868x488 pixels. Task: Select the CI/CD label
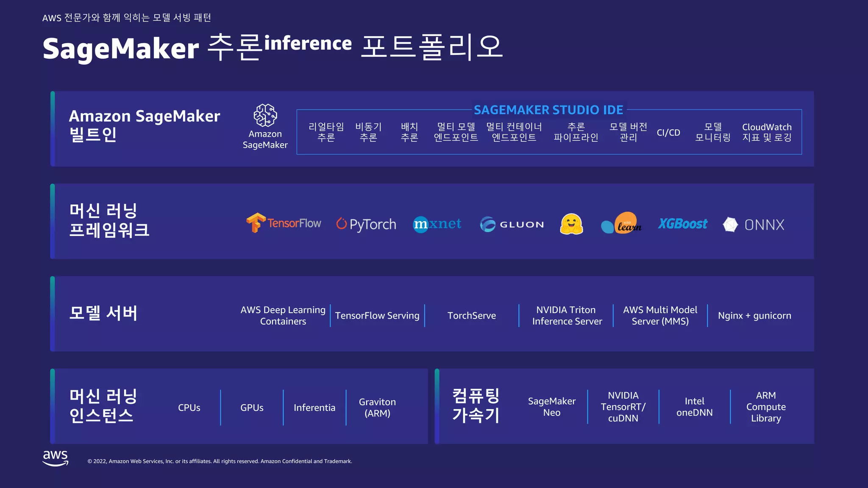click(x=668, y=133)
